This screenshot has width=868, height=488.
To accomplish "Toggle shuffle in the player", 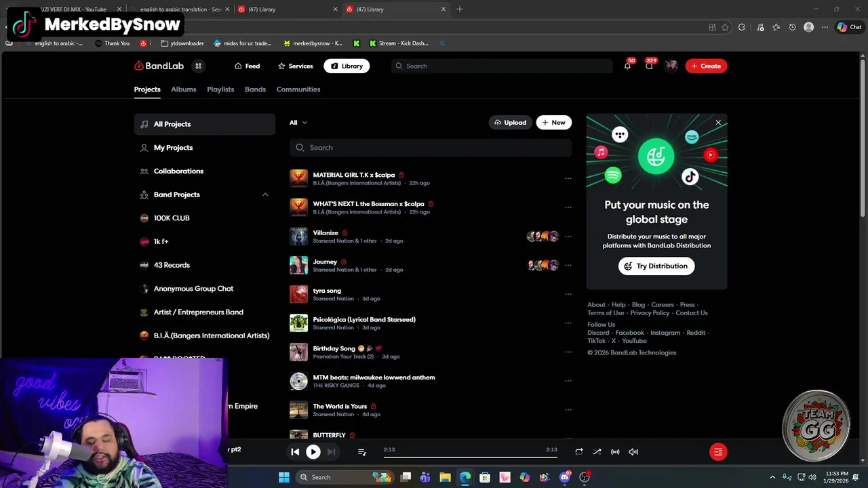I will 597,451.
